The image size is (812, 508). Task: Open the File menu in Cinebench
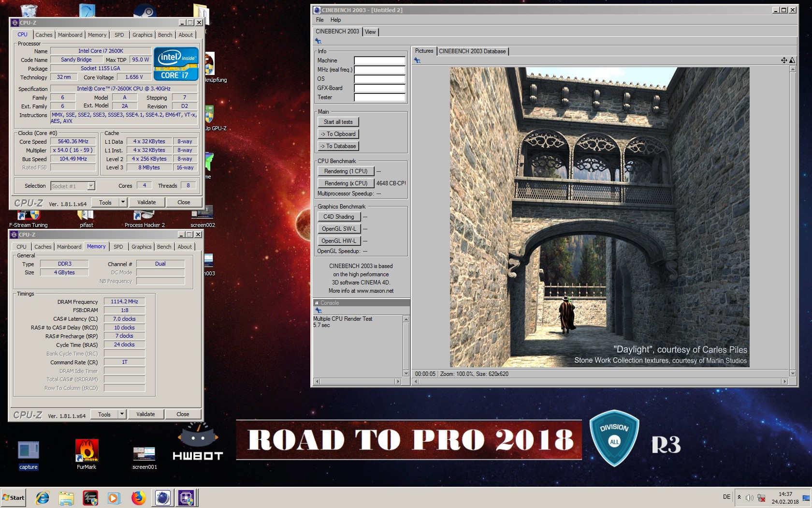point(319,20)
